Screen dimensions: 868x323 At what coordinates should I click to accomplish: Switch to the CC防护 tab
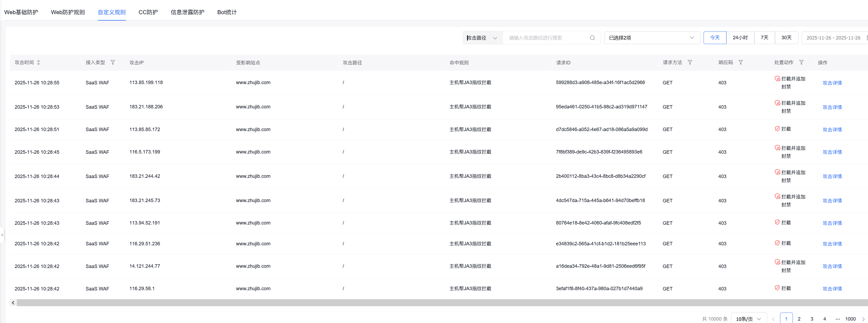point(148,12)
